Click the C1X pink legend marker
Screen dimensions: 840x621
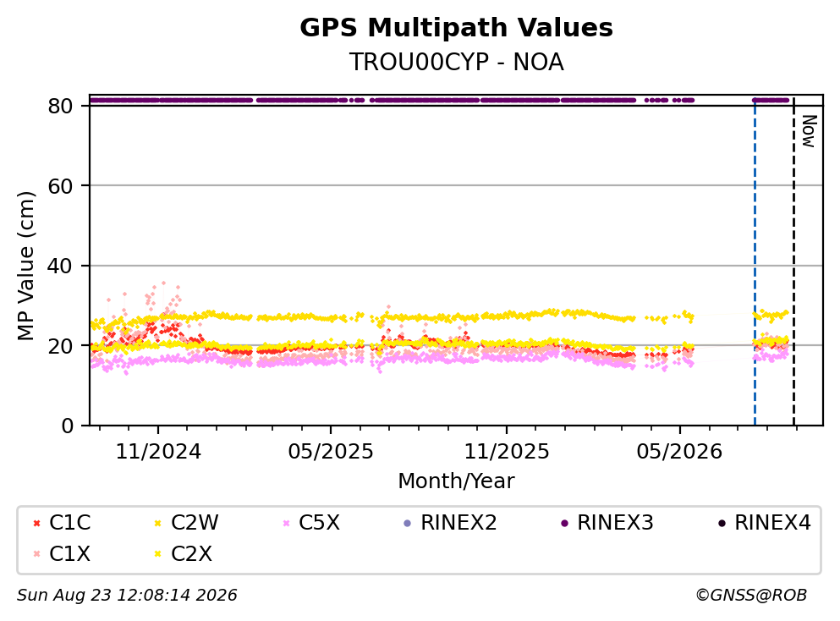[x=36, y=554]
